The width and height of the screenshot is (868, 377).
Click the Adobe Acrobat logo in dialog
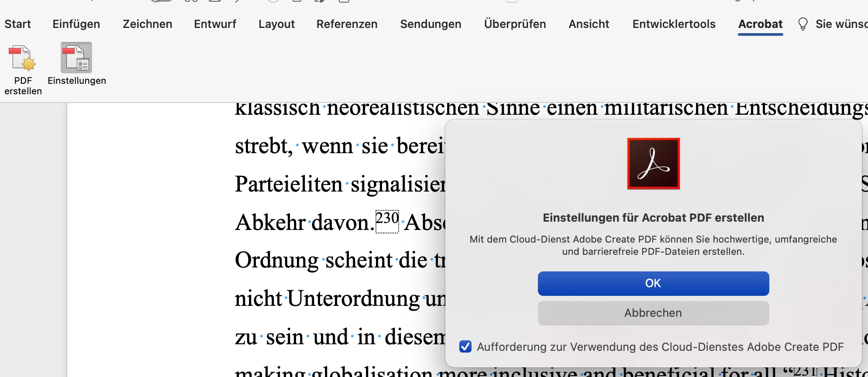[x=653, y=164]
